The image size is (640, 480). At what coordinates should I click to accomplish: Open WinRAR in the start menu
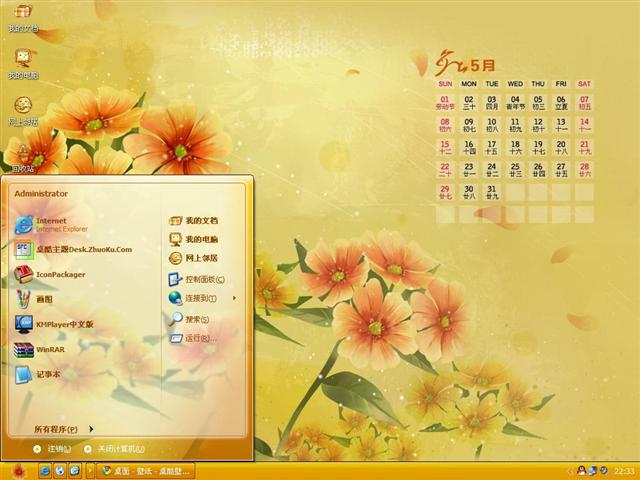(x=40, y=349)
